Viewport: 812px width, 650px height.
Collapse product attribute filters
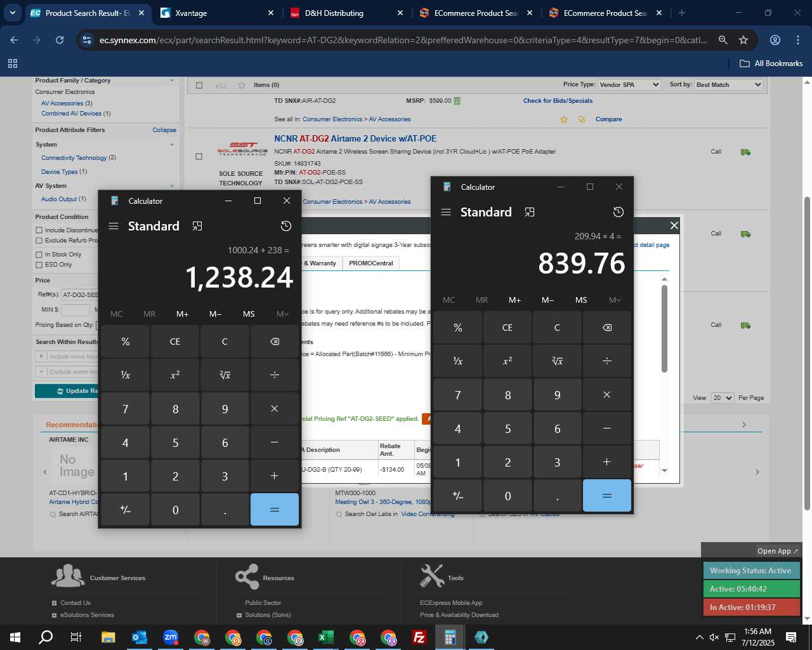[164, 130]
